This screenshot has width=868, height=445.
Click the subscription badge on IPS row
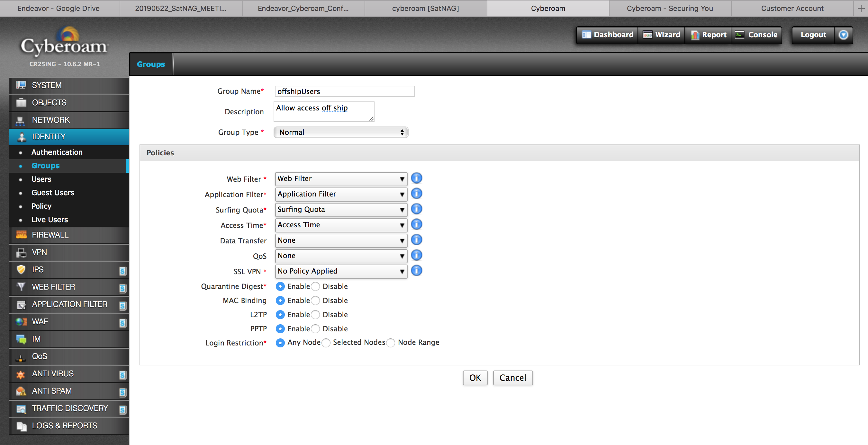pos(123,271)
